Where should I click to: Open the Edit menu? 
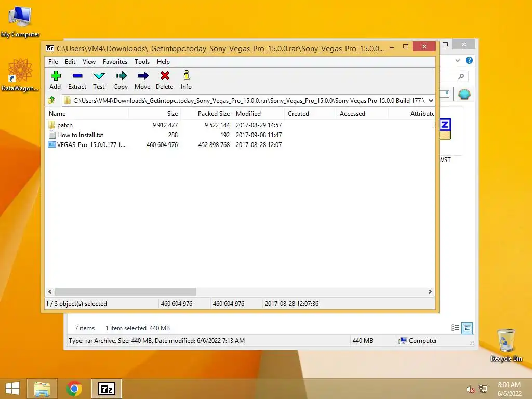click(70, 62)
